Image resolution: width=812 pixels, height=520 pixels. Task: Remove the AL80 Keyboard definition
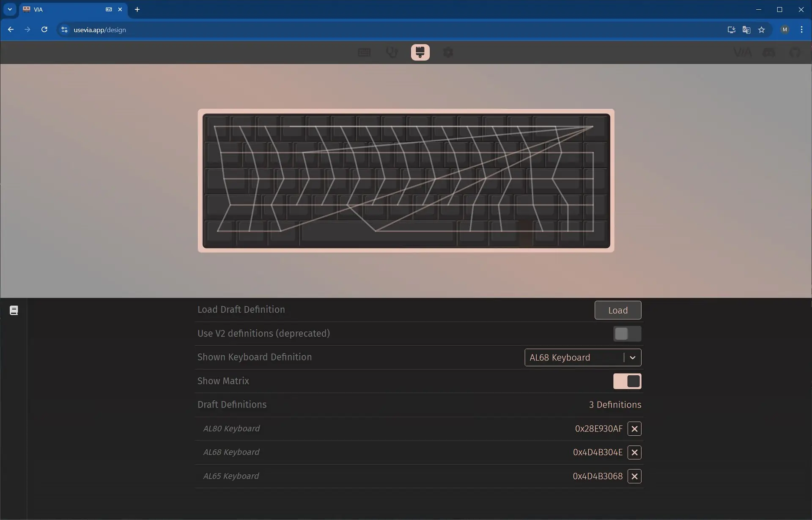click(634, 429)
